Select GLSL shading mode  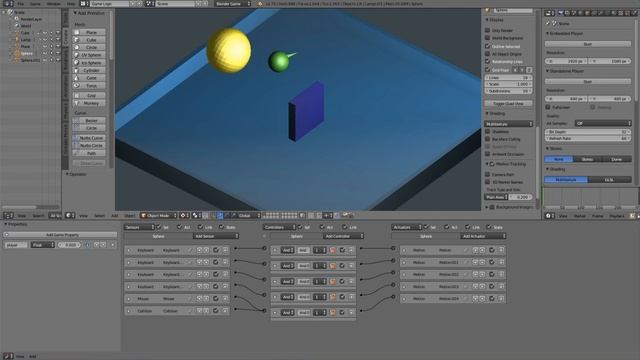609,180
